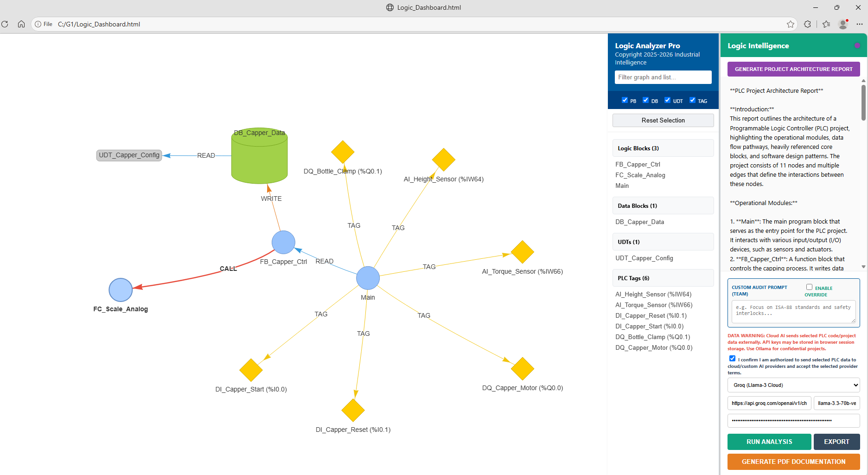
Task: Click the report scrollbar down arrow
Action: 863,267
